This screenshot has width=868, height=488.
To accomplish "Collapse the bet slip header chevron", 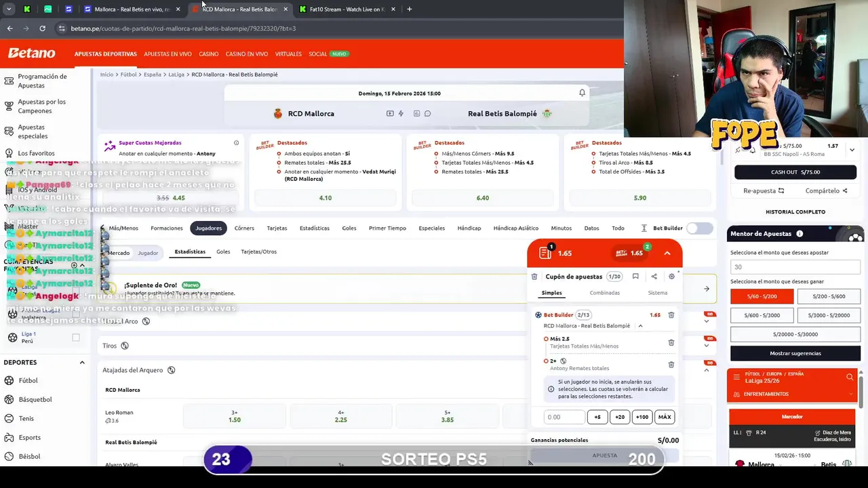I will coord(667,253).
